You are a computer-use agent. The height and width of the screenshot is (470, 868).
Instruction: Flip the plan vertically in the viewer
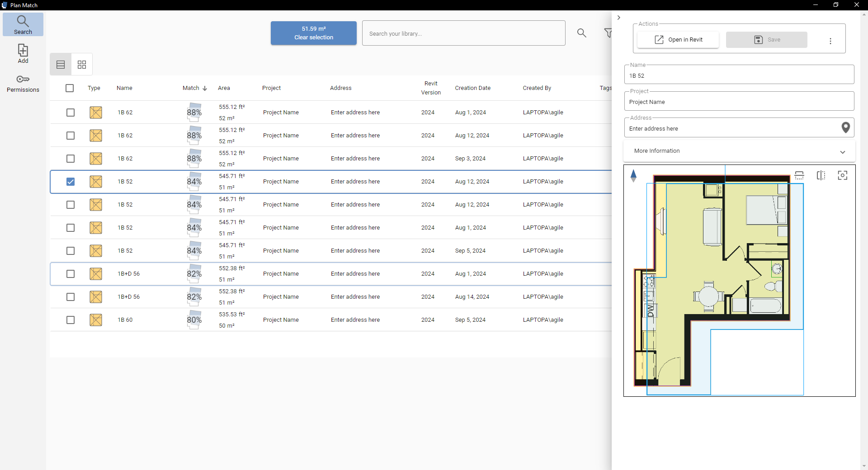click(x=799, y=175)
